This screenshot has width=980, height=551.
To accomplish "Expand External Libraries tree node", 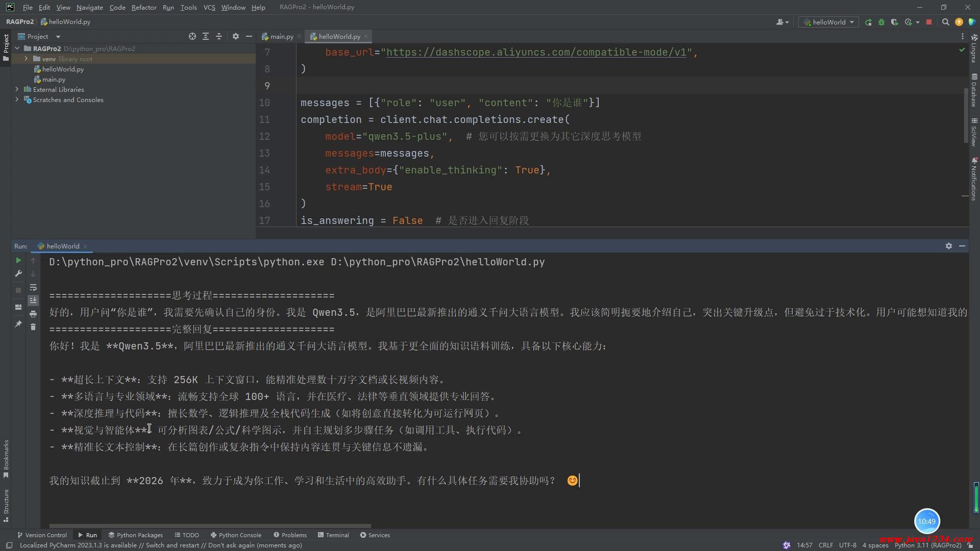I will click(17, 89).
